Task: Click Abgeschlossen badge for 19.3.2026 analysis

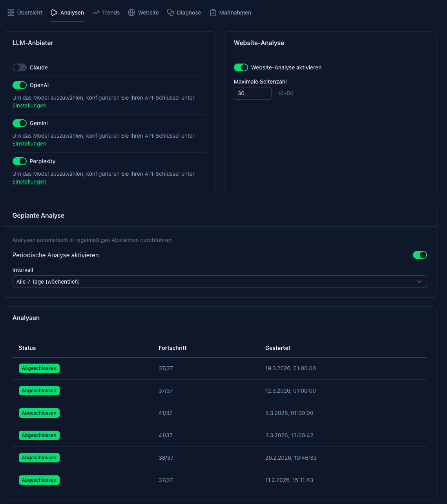Action: click(39, 368)
